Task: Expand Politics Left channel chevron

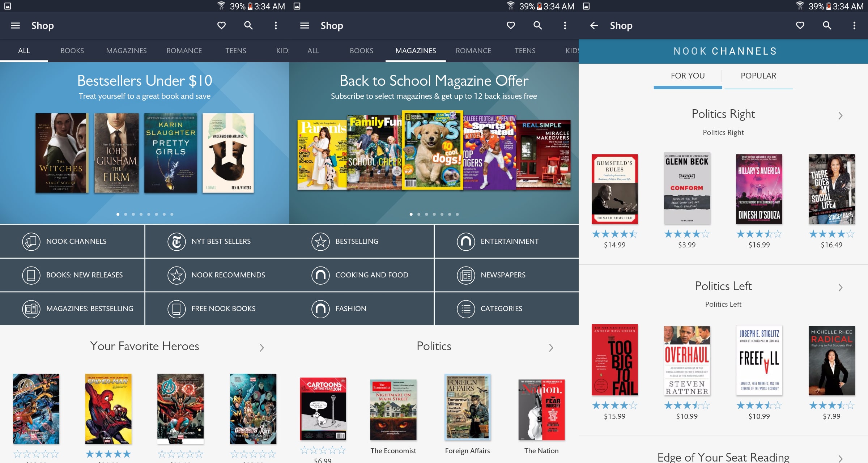Action: click(841, 288)
